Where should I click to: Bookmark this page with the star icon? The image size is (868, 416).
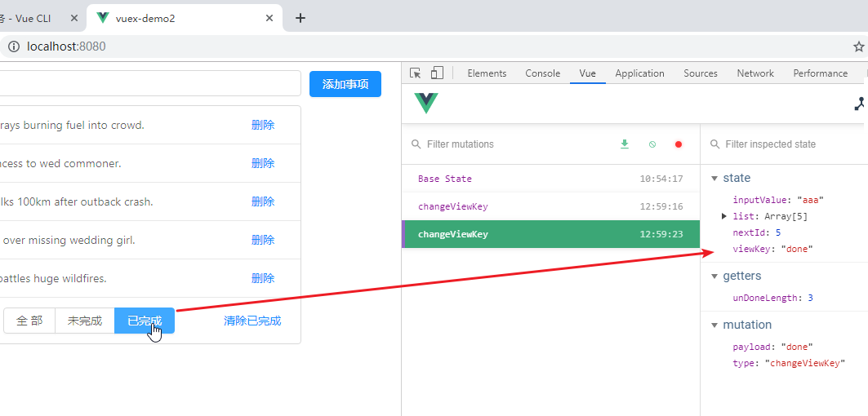(858, 46)
